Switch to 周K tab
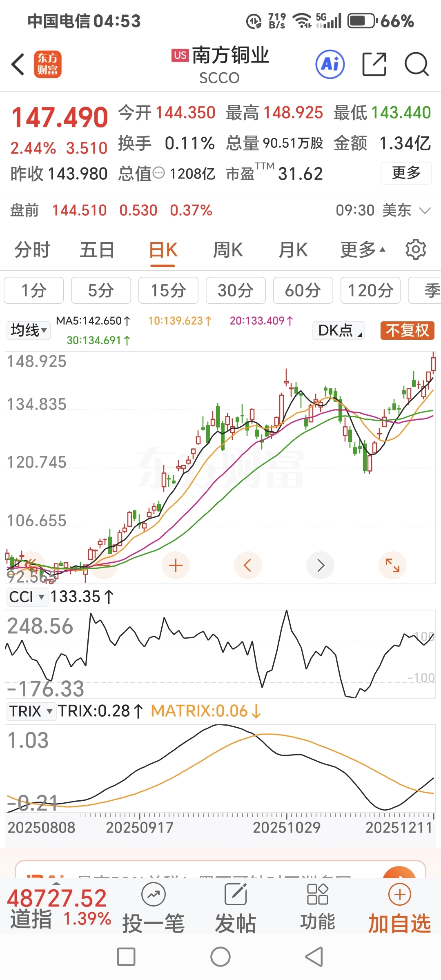Image resolution: width=441 pixels, height=980 pixels. pyautogui.click(x=228, y=249)
